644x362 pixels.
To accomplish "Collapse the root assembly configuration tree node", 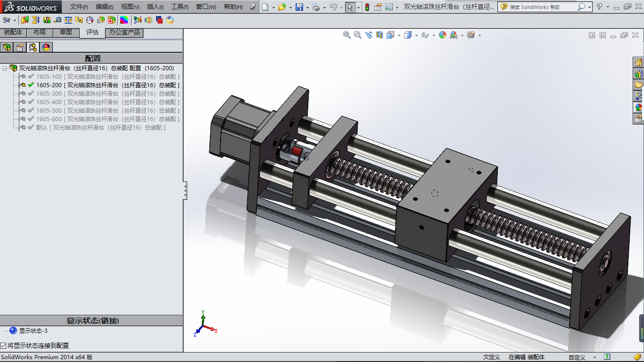I will point(4,68).
